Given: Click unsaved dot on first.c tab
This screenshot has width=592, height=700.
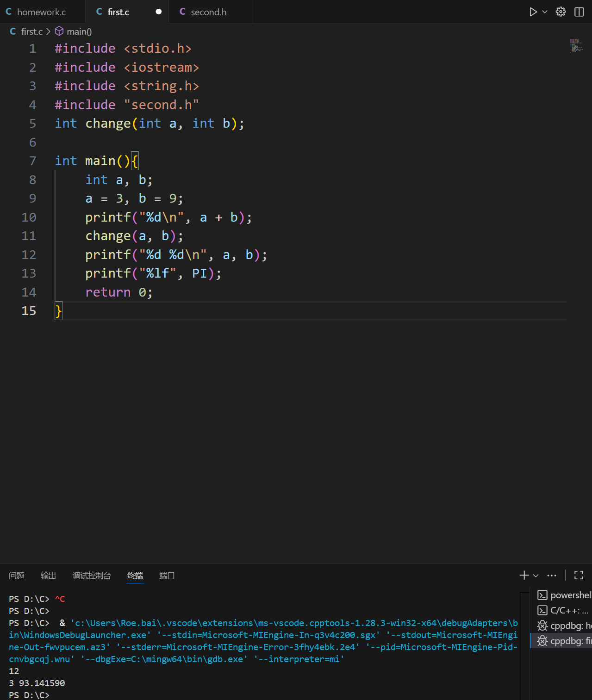Looking at the screenshot, I should [x=159, y=12].
